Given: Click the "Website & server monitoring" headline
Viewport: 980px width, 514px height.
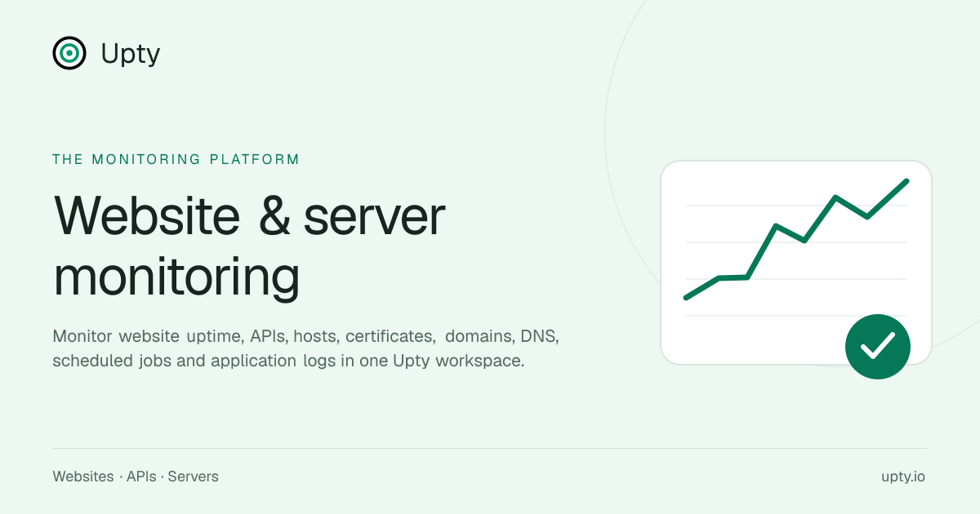Looking at the screenshot, I should pyautogui.click(x=249, y=246).
